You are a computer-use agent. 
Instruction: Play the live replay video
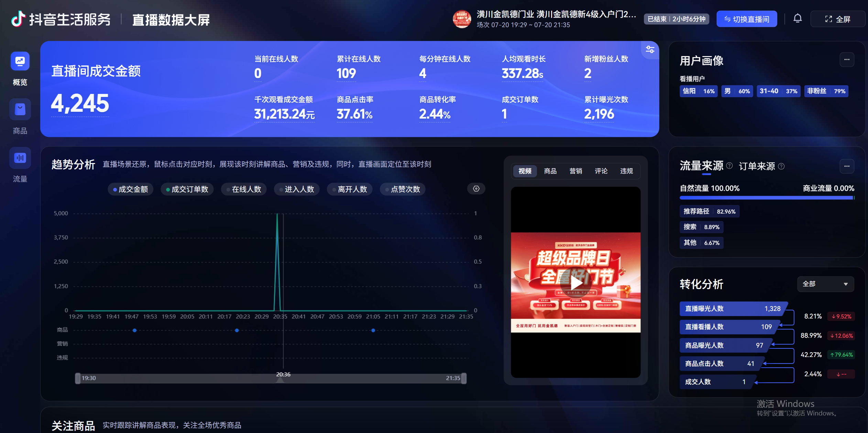(576, 283)
